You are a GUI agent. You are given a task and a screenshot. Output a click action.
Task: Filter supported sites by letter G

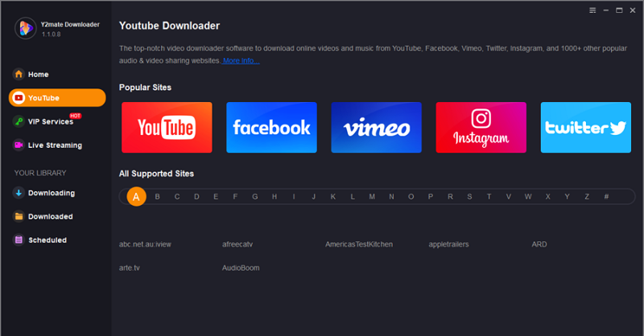(255, 196)
